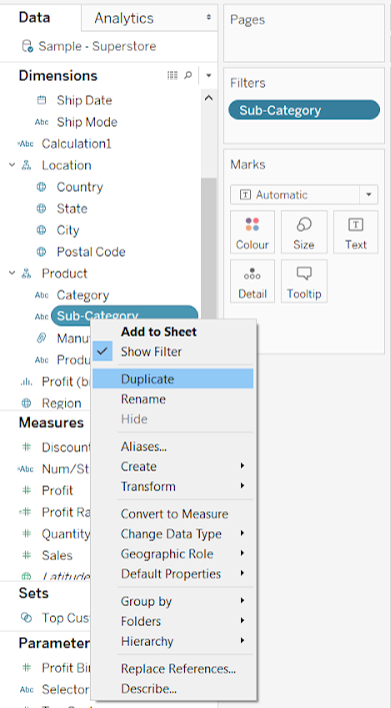Viewport: 391px width, 708px height.
Task: Click the globe icon beside Country
Action: (x=41, y=187)
